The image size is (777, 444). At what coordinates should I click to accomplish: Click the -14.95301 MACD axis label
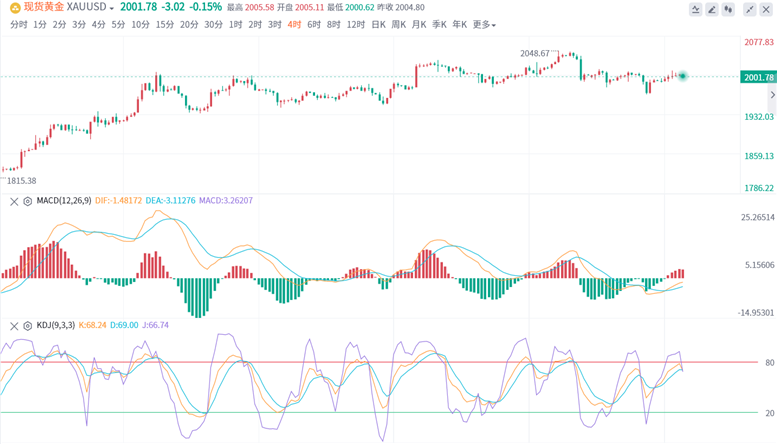click(x=756, y=313)
